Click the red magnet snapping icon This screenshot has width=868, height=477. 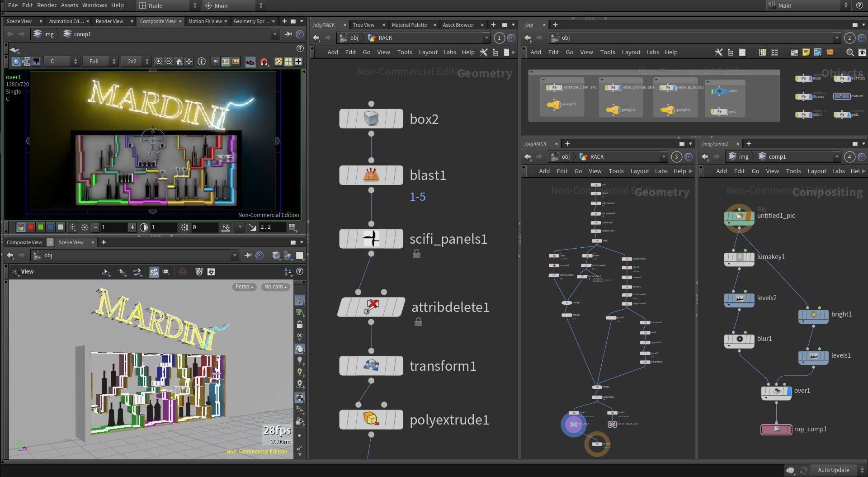264,62
